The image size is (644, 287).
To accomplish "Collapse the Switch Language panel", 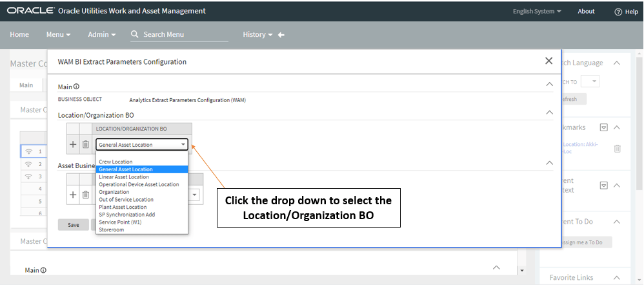I will click(616, 63).
